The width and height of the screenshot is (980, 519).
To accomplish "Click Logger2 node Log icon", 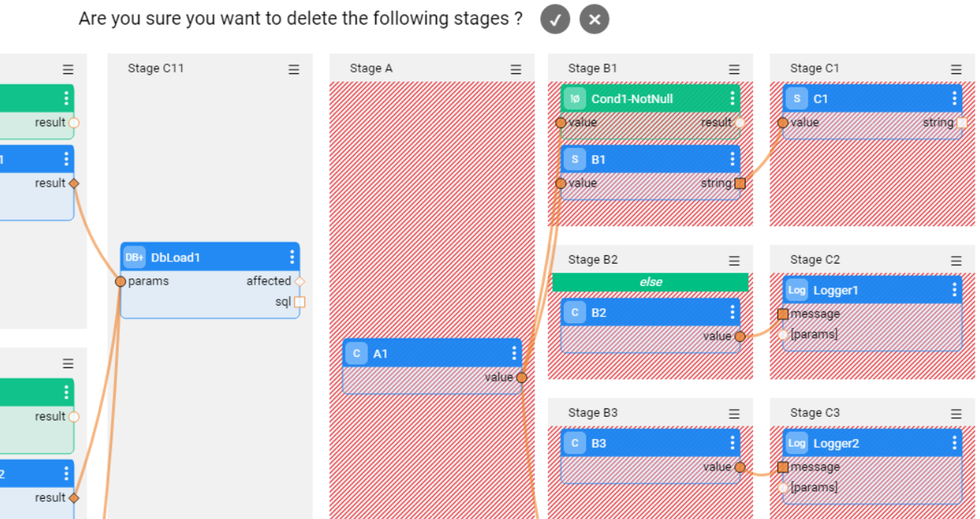I will pos(796,444).
